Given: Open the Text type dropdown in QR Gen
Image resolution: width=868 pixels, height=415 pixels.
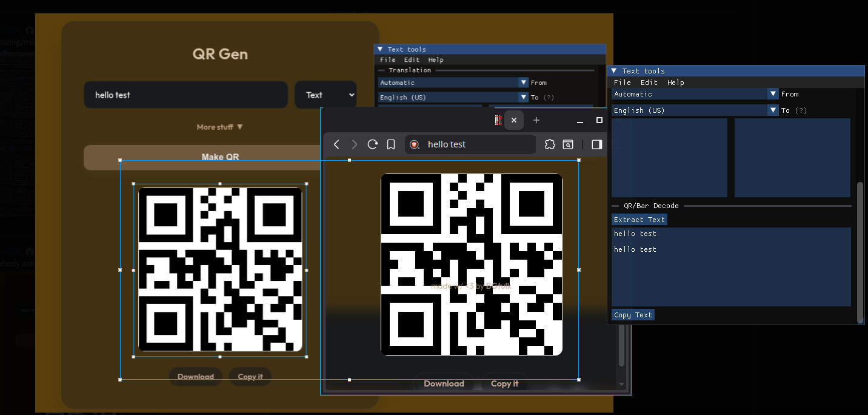Looking at the screenshot, I should pos(326,95).
